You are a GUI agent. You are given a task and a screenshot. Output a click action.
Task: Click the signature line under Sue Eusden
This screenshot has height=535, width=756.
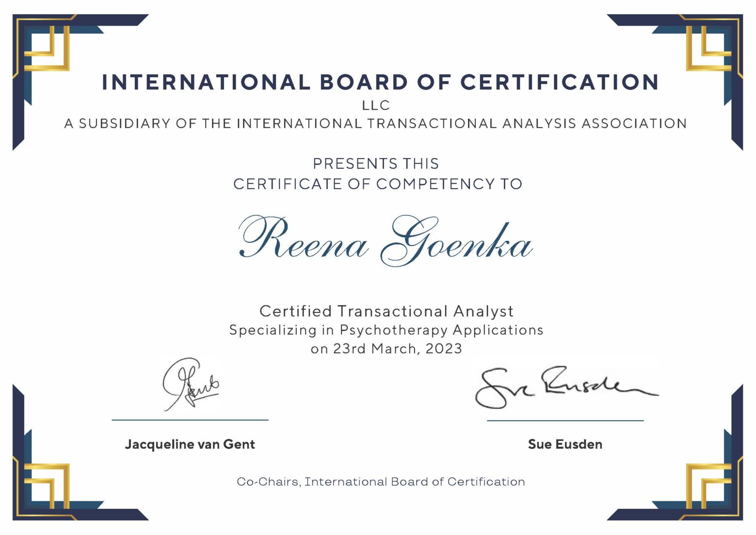[566, 421]
